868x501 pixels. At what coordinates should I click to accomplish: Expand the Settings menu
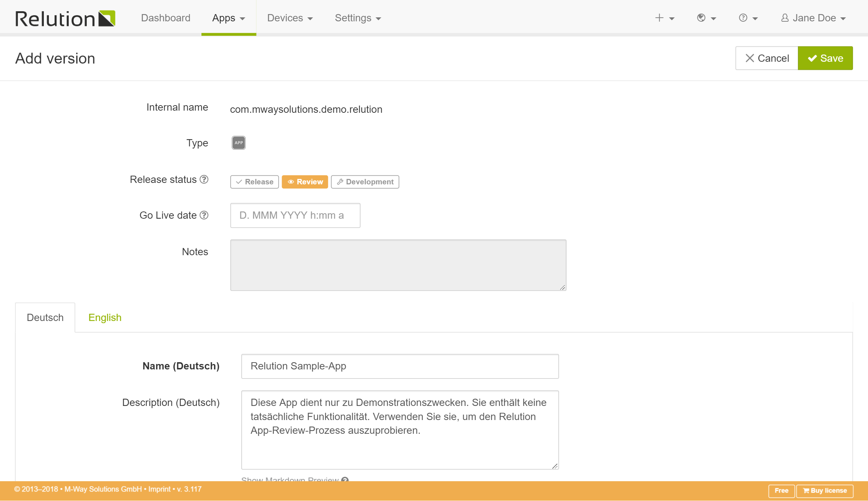click(358, 18)
